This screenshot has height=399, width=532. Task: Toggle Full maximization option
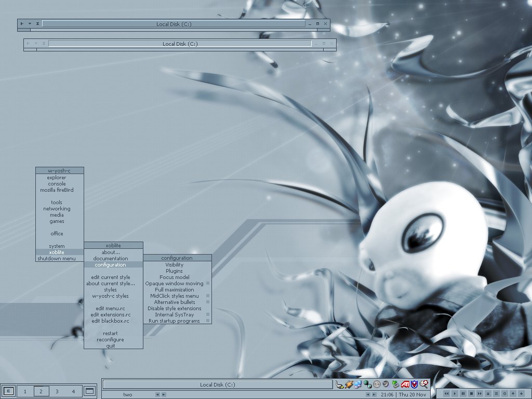[177, 290]
